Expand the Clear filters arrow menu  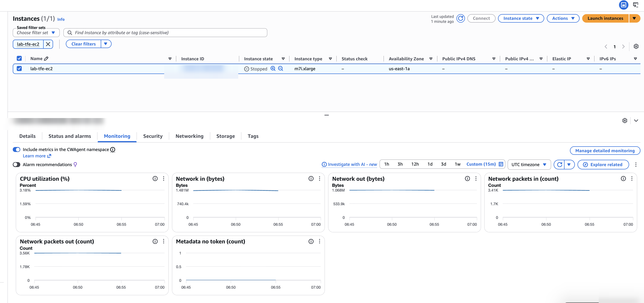point(106,44)
